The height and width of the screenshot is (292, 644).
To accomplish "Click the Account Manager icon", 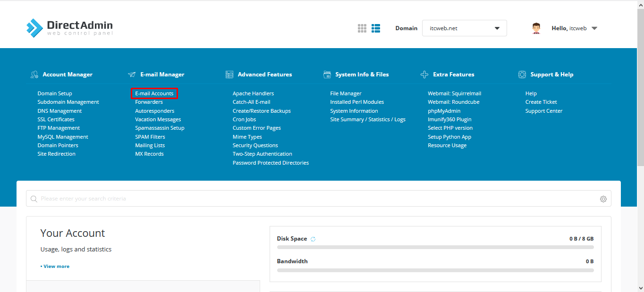I will point(34,75).
